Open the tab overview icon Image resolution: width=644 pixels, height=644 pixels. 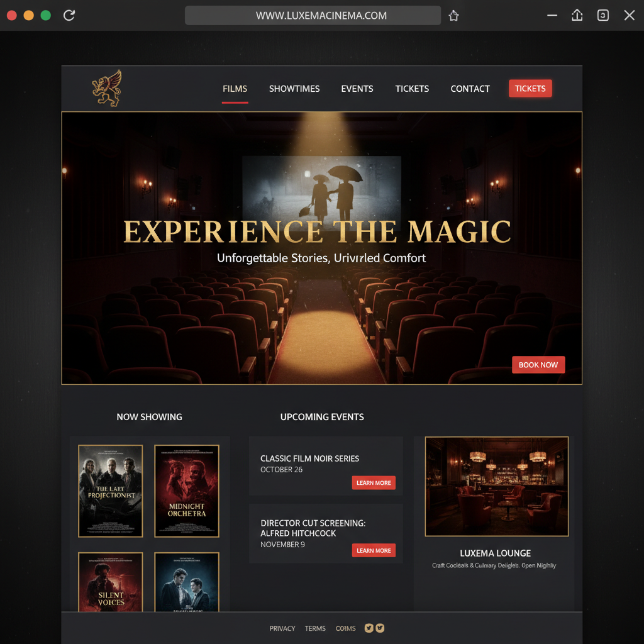(602, 16)
